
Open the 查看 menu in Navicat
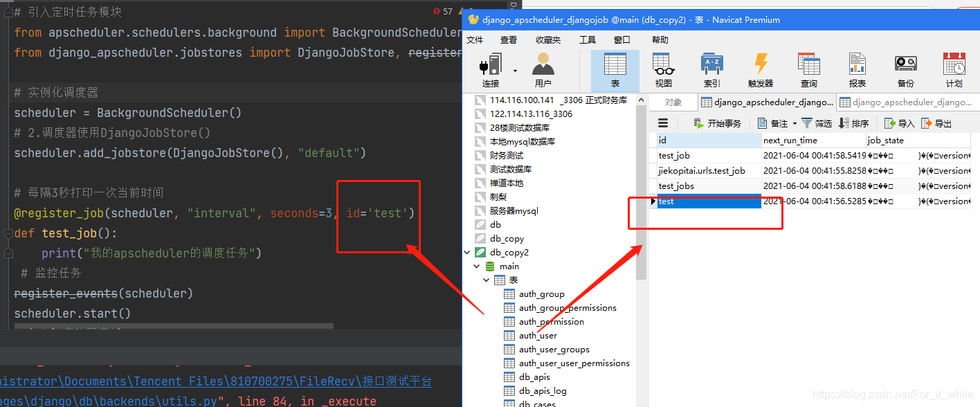tap(509, 40)
